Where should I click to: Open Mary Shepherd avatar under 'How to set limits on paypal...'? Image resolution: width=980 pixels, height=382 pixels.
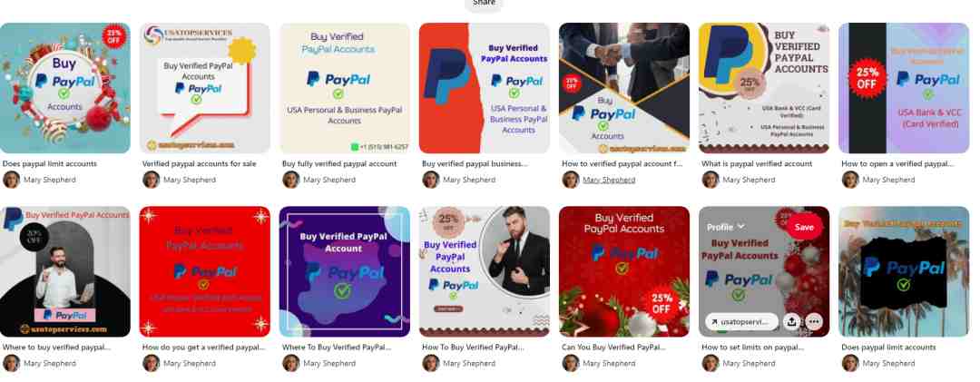tap(710, 363)
